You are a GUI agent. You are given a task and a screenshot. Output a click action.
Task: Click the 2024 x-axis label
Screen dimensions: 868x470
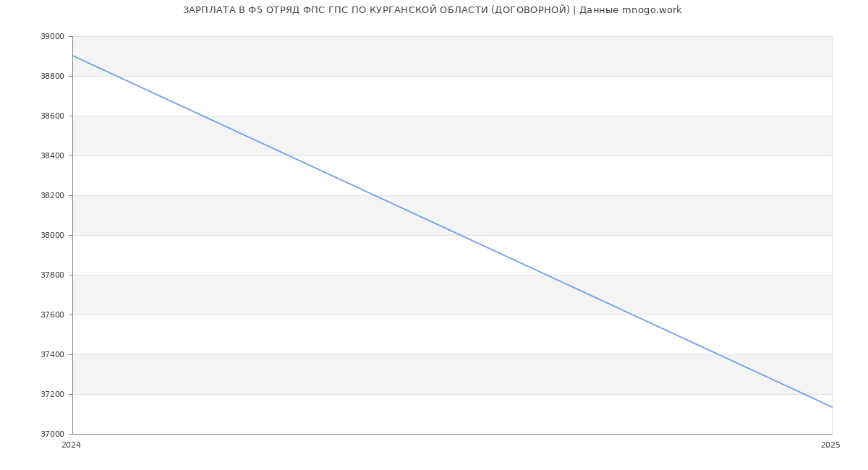(71, 445)
